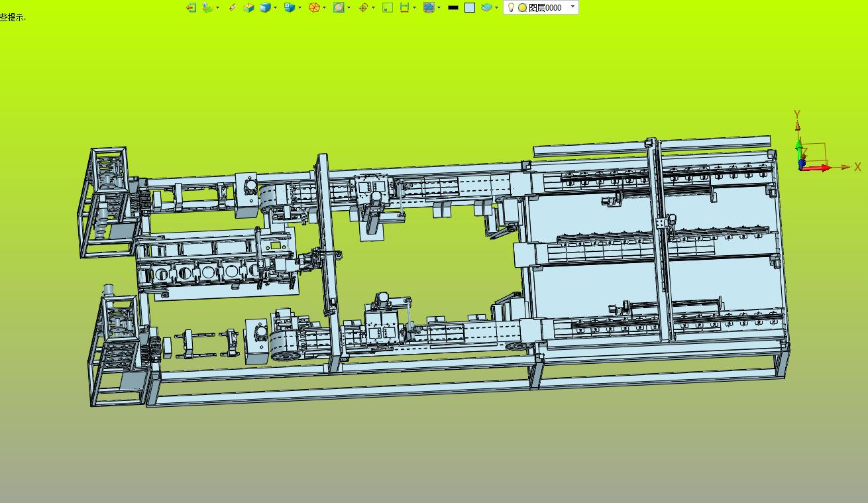Expand the monitor display dropdown arrow

439,8
